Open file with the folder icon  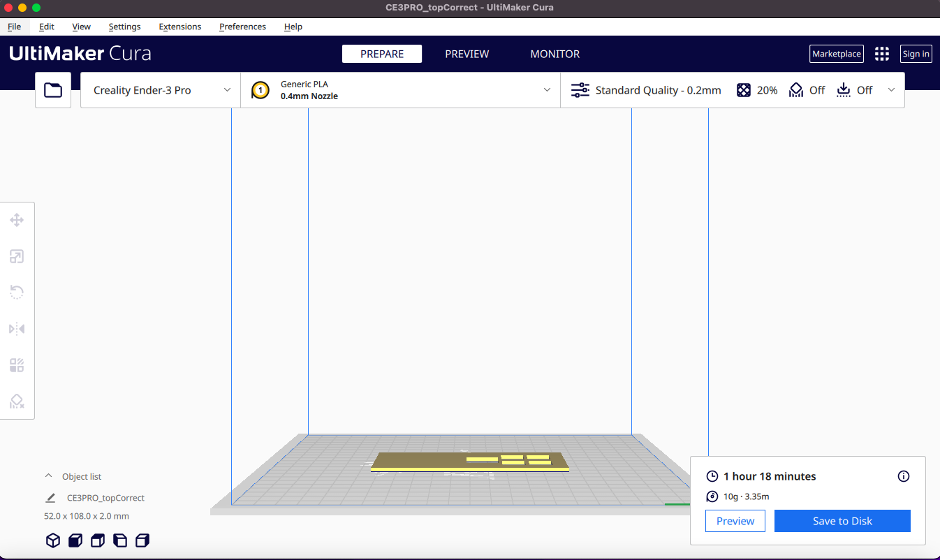(53, 90)
